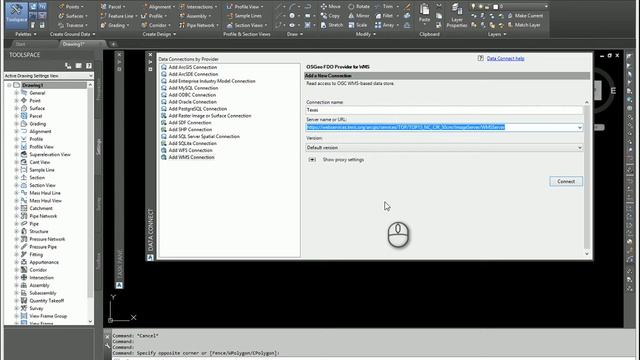Select Quantity Takeoff in settings tree
Viewport: 640px width, 360px height.
tap(47, 300)
